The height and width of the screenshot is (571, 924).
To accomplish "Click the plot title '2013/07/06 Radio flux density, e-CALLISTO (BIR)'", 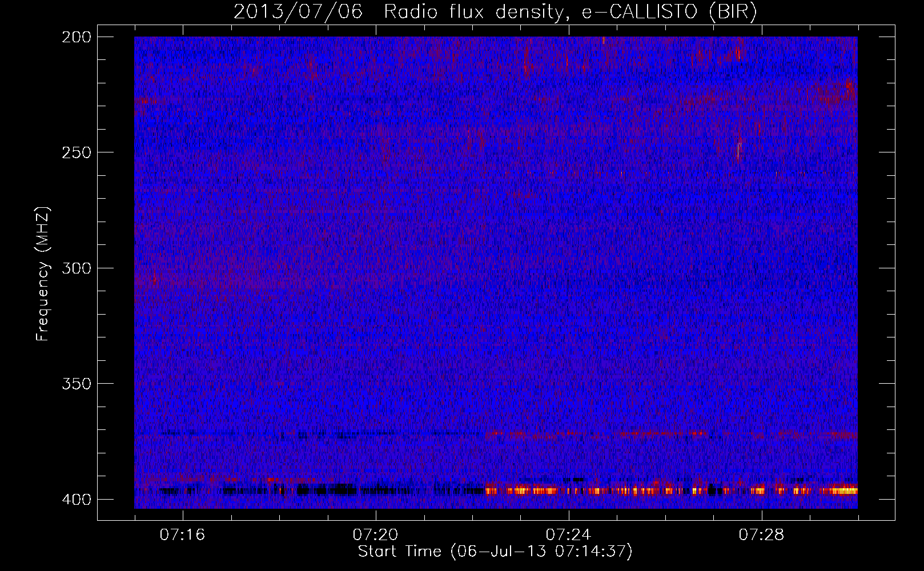I will [x=495, y=12].
